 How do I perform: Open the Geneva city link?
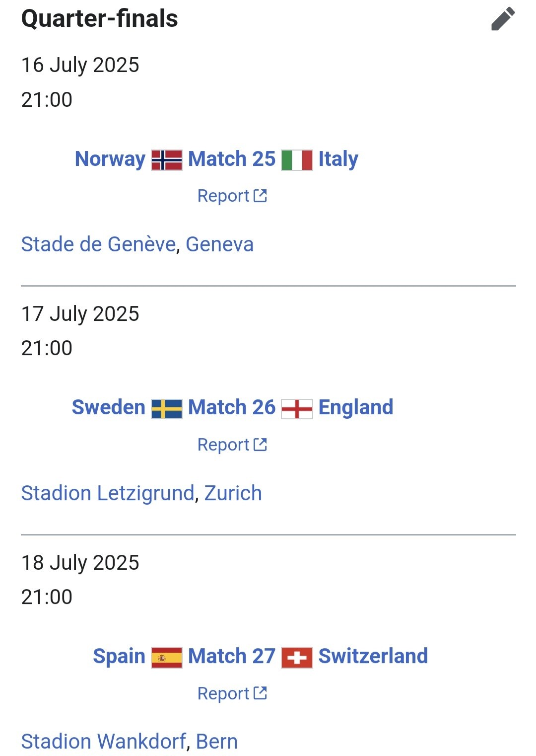click(x=219, y=244)
